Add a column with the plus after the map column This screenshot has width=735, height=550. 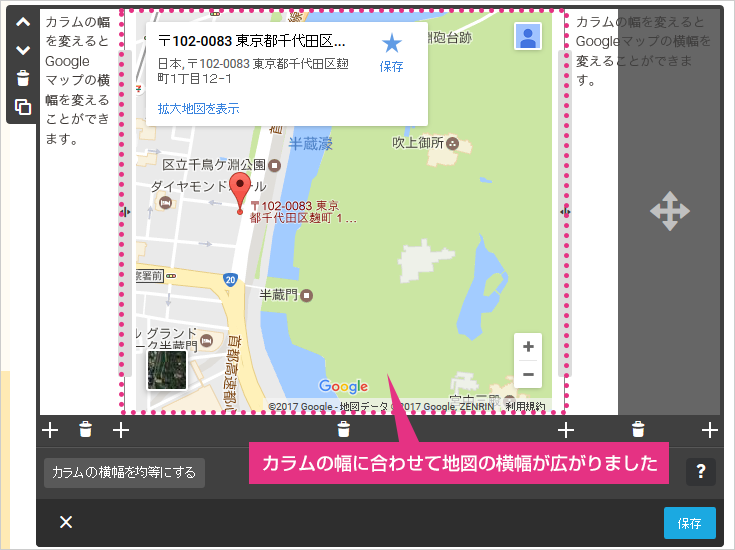pos(566,430)
